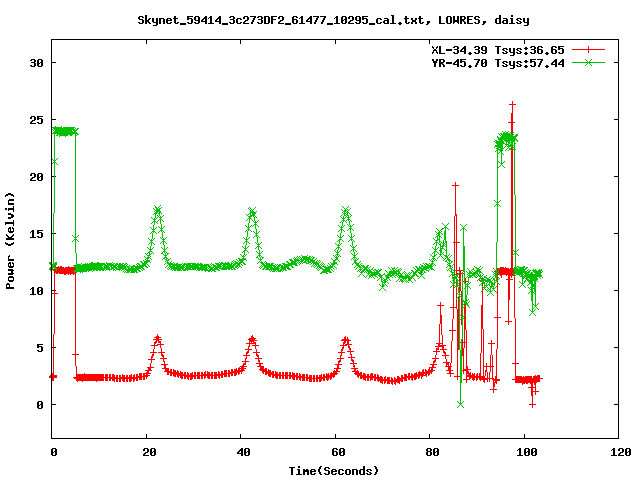Click the green calibration plateau at 24 Kelvin near start
Viewport: 640px width, 480px height.
64,131
